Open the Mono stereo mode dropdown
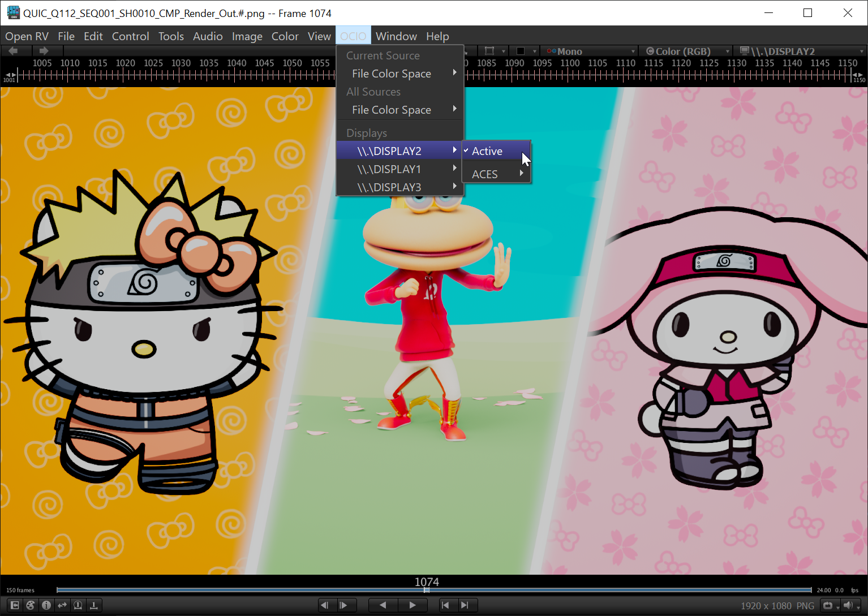Viewport: 868px width, 616px height. click(x=590, y=51)
